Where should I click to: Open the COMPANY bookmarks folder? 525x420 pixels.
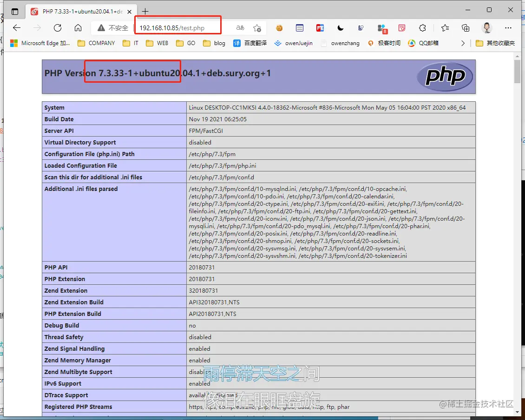pyautogui.click(x=96, y=43)
